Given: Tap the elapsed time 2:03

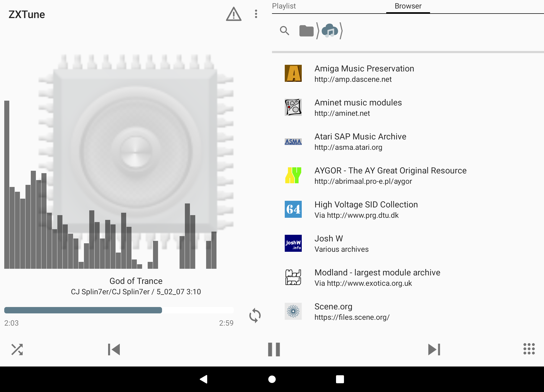Looking at the screenshot, I should pos(11,323).
